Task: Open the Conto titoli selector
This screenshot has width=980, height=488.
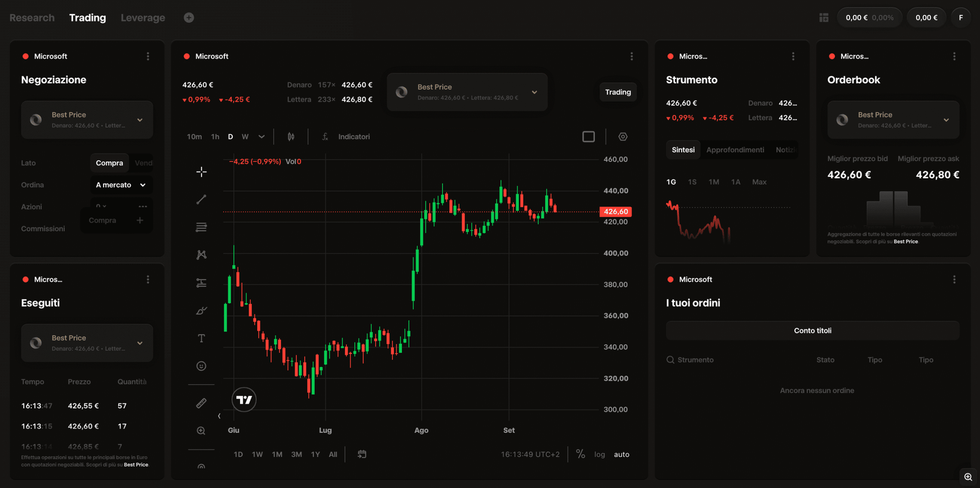Action: 812,331
